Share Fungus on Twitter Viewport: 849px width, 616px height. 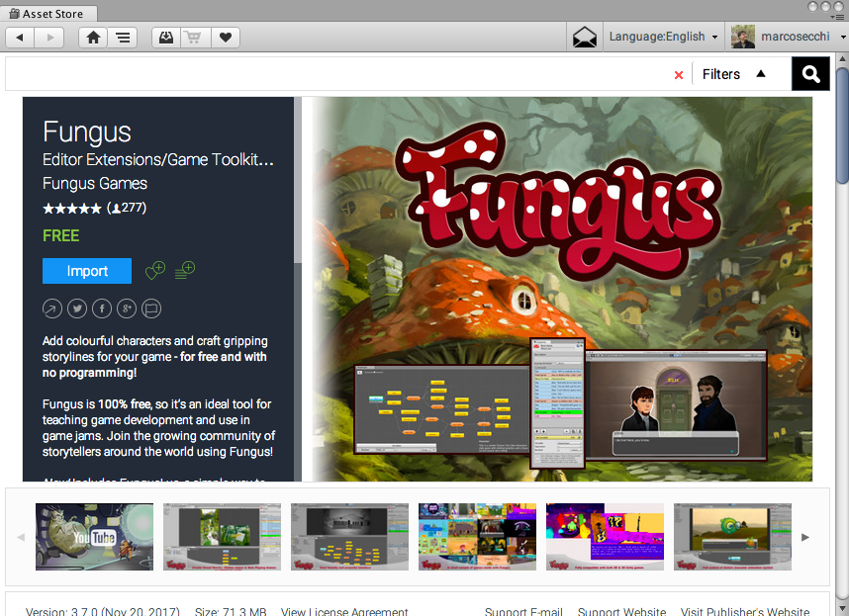tap(77, 308)
